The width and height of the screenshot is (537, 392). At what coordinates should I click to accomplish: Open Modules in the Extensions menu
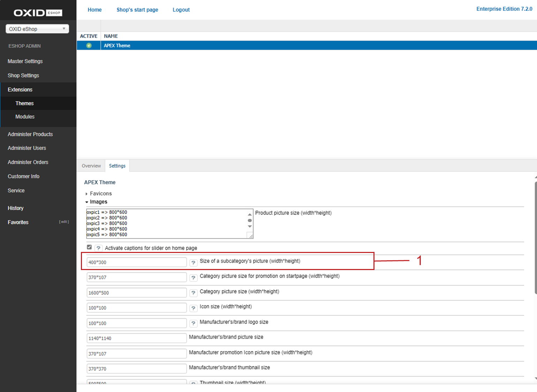pyautogui.click(x=25, y=117)
